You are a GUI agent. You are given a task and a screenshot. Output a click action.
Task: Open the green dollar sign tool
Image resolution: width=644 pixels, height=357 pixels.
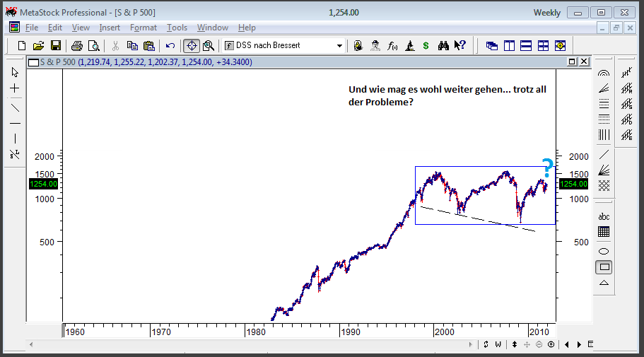coord(426,46)
